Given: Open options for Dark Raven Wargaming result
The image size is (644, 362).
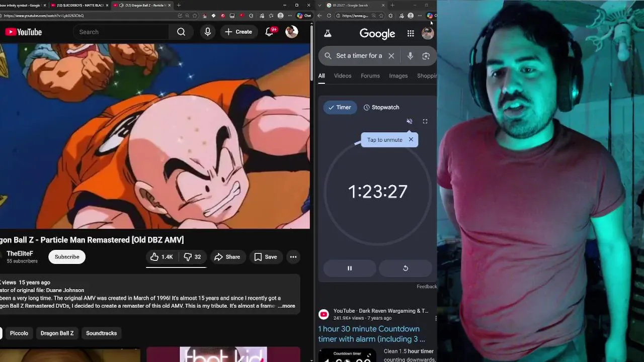Looking at the screenshot, I should (x=436, y=318).
